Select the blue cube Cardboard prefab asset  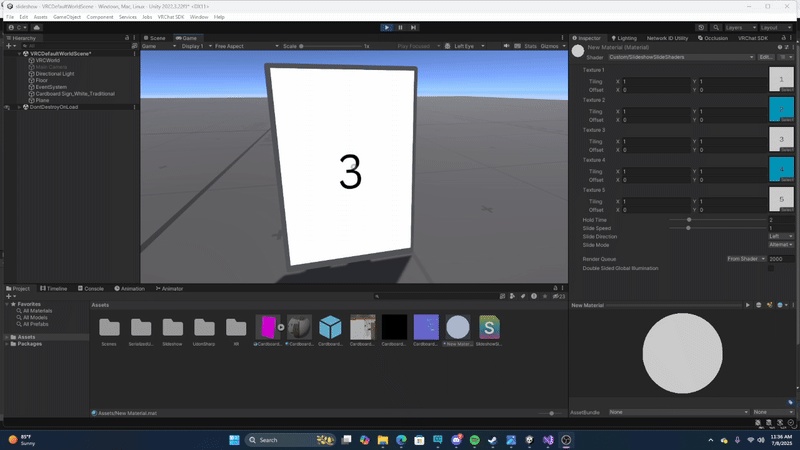(x=330, y=331)
